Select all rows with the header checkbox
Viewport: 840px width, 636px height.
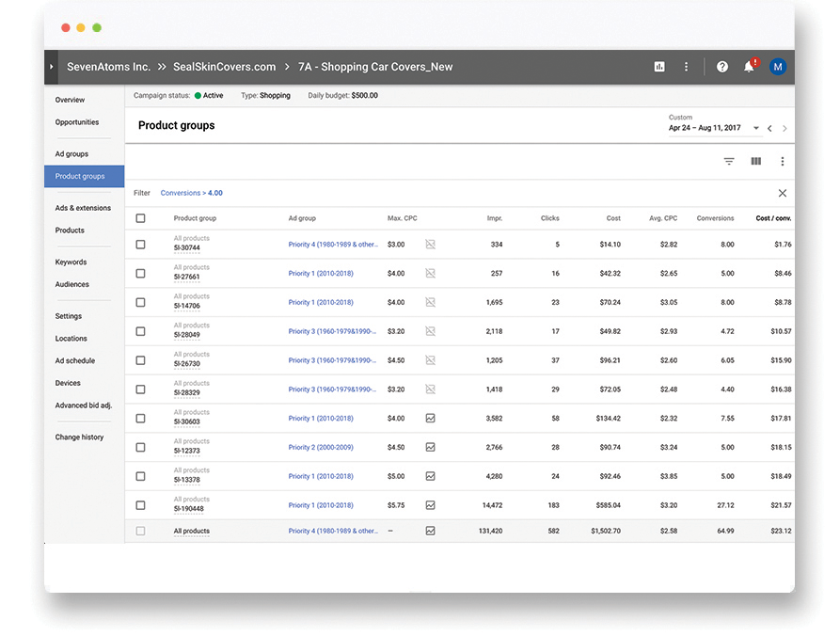click(x=140, y=217)
